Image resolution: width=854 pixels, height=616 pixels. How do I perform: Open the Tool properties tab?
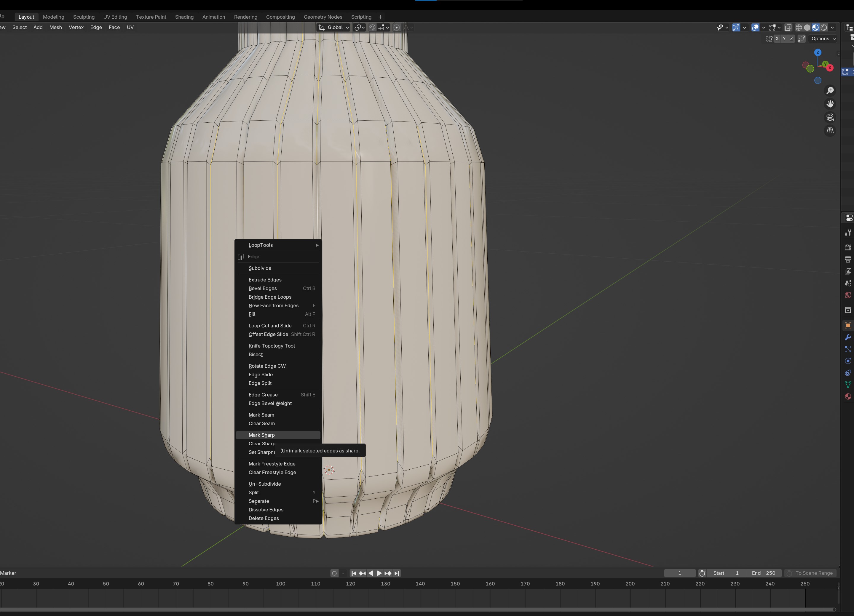coord(847,233)
